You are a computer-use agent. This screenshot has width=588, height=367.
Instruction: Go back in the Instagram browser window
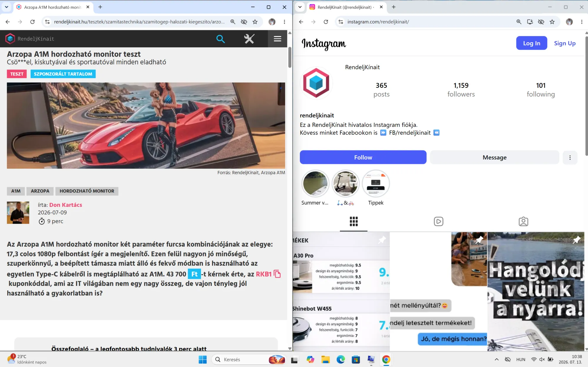tap(301, 22)
